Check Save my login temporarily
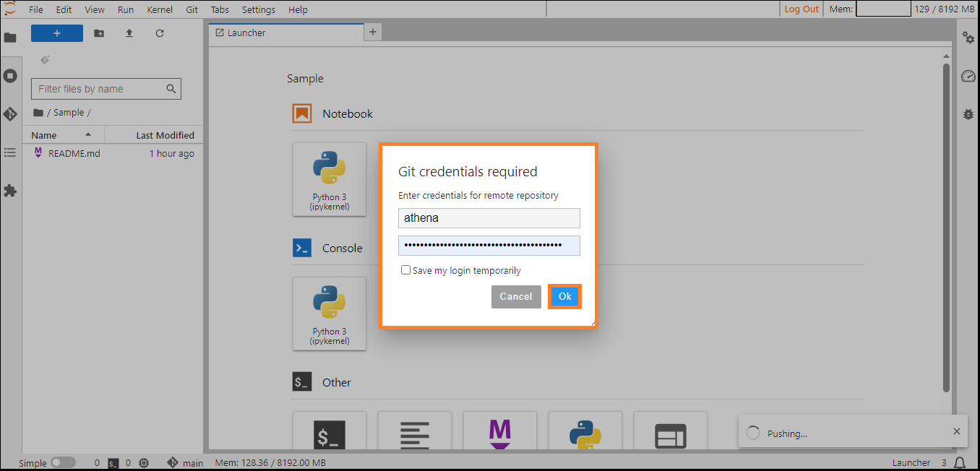980x471 pixels. click(x=406, y=270)
